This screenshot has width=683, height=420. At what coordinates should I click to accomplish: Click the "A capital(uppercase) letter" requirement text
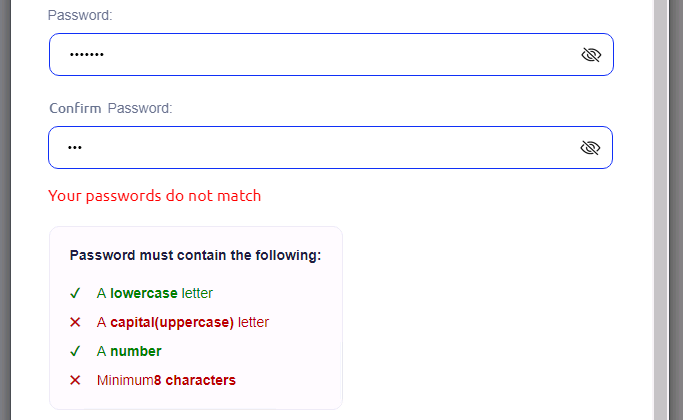click(182, 323)
